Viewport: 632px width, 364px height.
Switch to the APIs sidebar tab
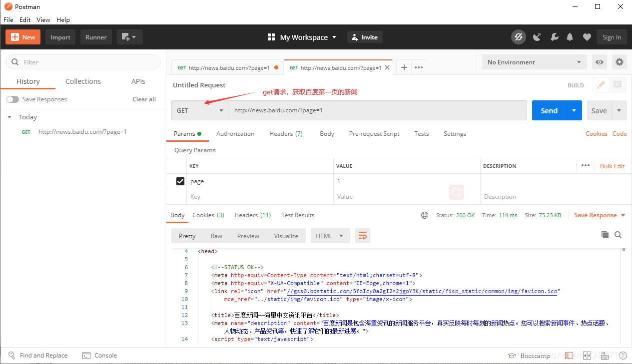click(138, 81)
